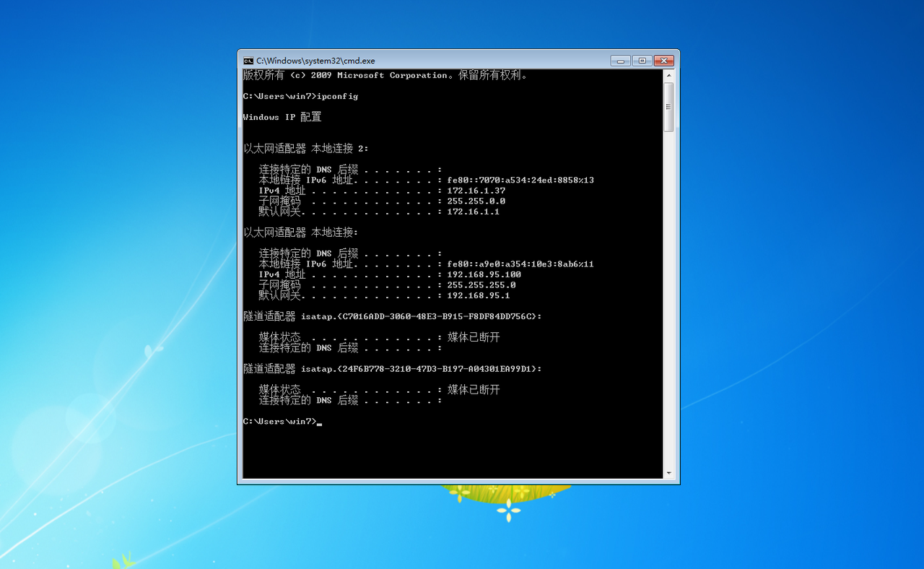Click the subnet mask 255.255.0.0
The width and height of the screenshot is (924, 569).
click(x=476, y=201)
